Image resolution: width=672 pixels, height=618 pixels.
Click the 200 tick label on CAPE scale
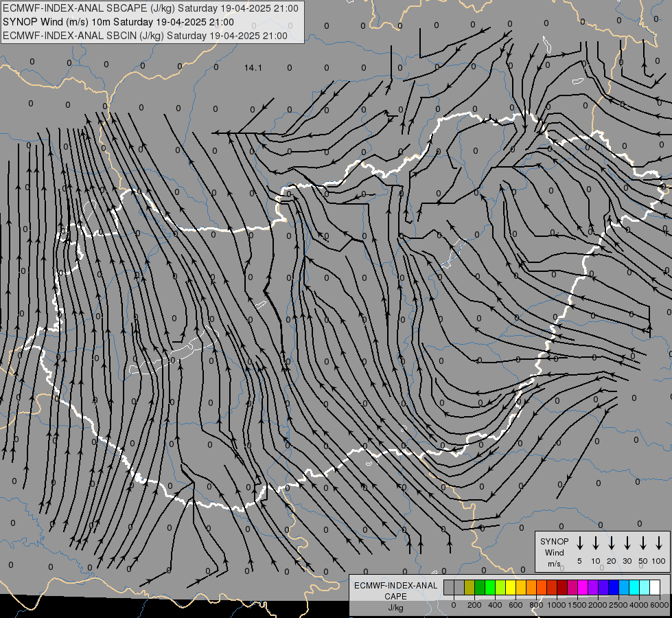coord(474,605)
